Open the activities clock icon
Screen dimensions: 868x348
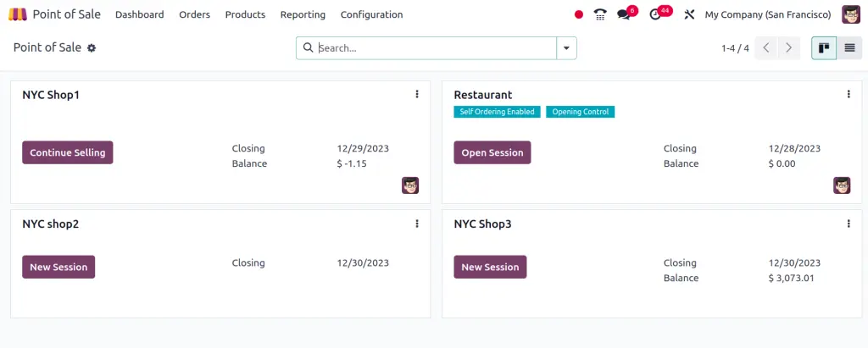[655, 14]
